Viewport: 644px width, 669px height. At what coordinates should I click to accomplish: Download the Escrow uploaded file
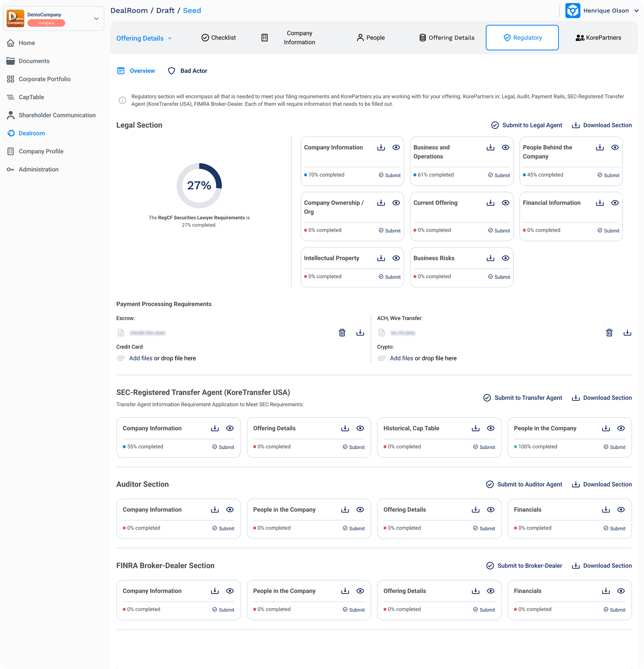coord(360,332)
